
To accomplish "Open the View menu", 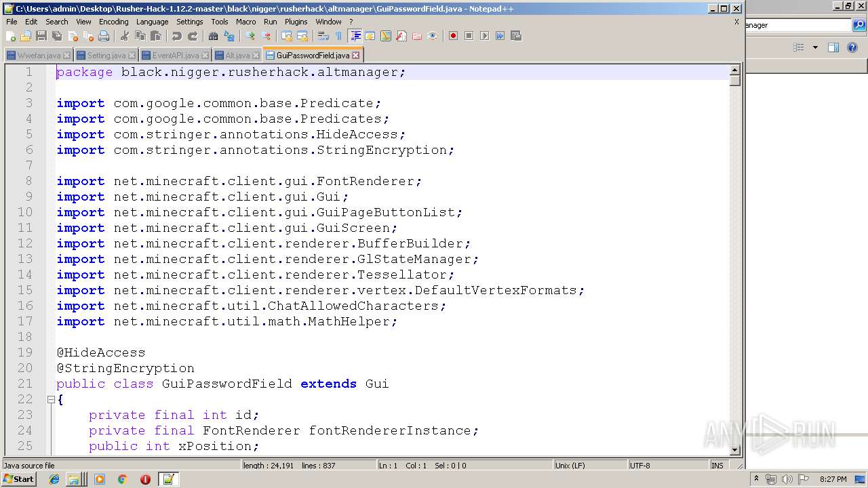I will click(83, 22).
